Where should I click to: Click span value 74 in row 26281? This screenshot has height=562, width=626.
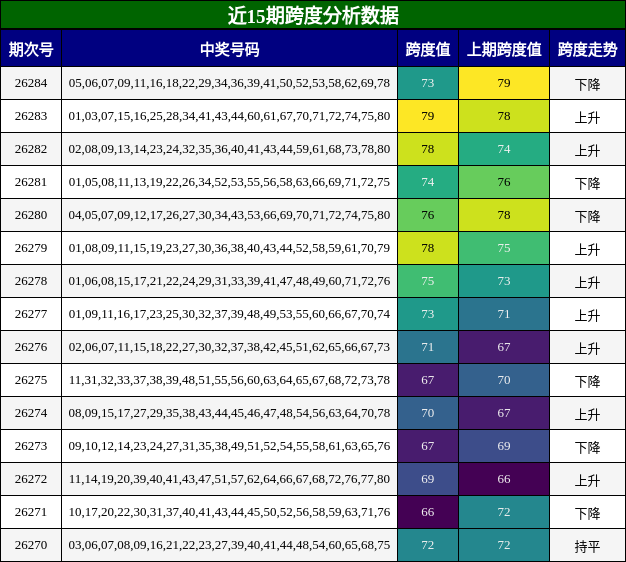coord(428,182)
